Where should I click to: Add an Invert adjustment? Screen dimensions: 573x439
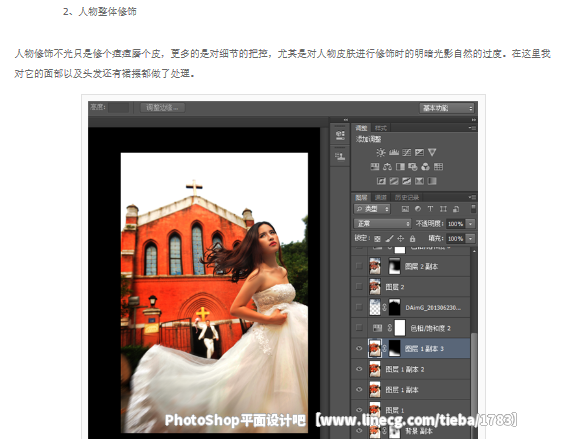381,181
